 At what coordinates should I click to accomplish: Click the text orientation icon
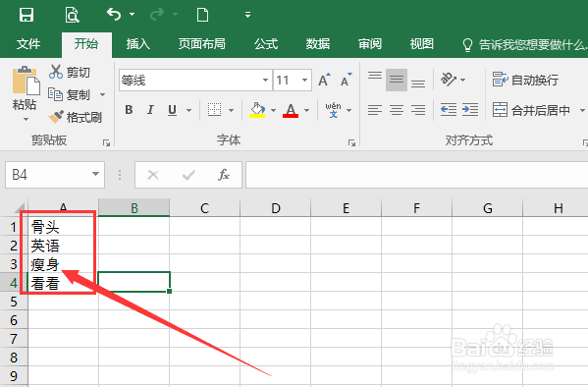coord(449,80)
